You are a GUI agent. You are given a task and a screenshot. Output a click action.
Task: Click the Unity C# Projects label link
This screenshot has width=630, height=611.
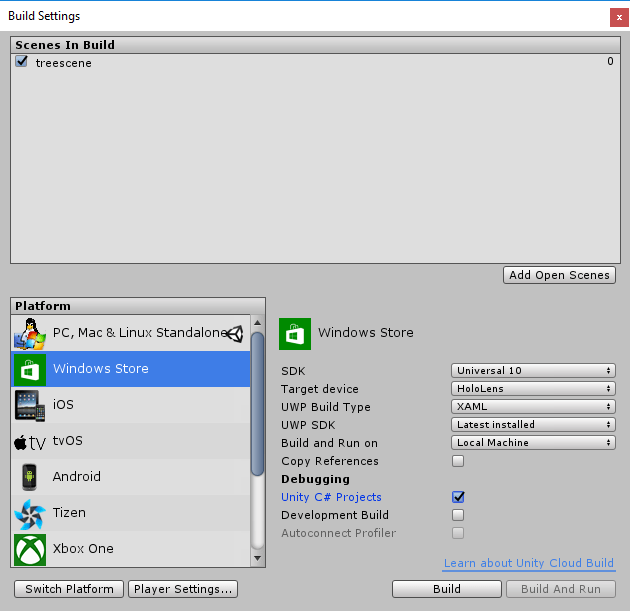331,497
